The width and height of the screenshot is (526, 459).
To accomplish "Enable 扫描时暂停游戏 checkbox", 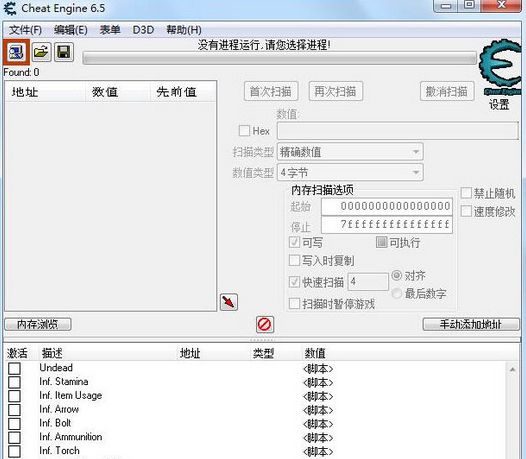I will point(294,304).
